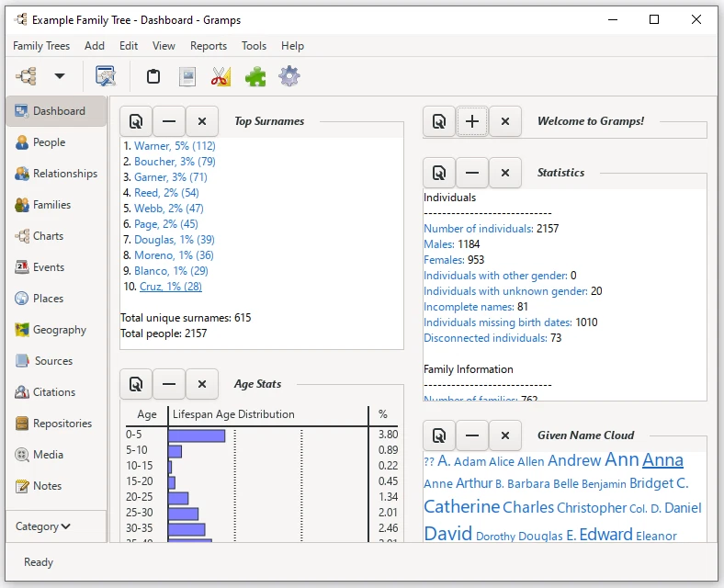Open the Citations category
Viewport: 724px width, 588px height.
coord(56,392)
